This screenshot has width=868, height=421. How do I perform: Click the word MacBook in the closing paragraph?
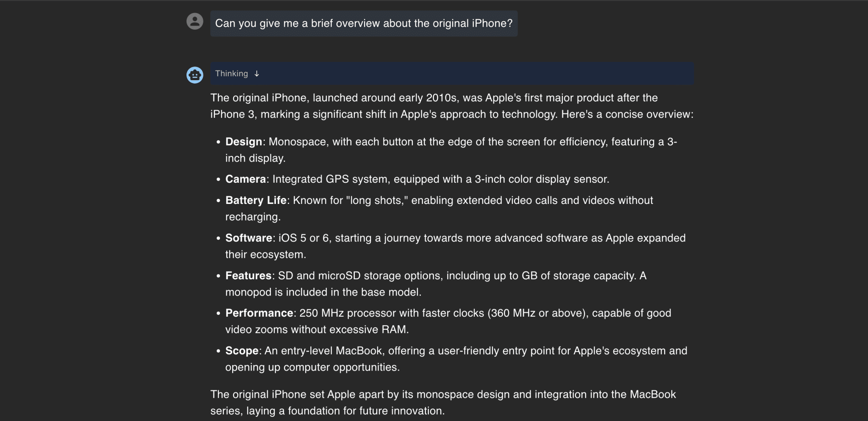coord(653,394)
